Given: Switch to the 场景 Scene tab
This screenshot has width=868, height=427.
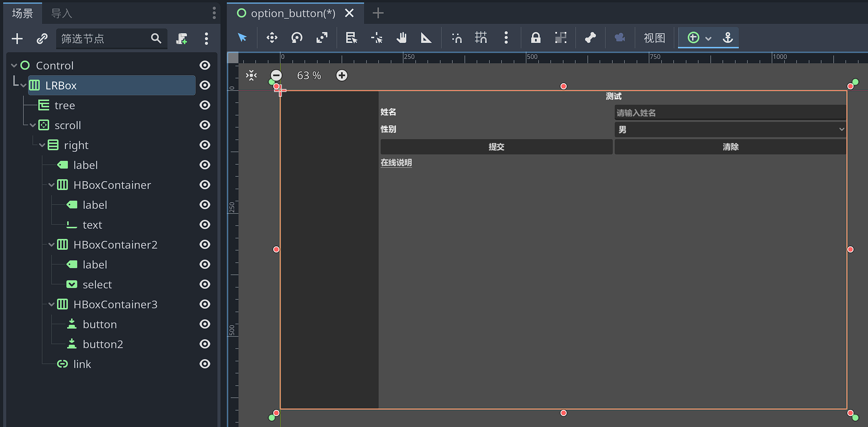Looking at the screenshot, I should (23, 13).
